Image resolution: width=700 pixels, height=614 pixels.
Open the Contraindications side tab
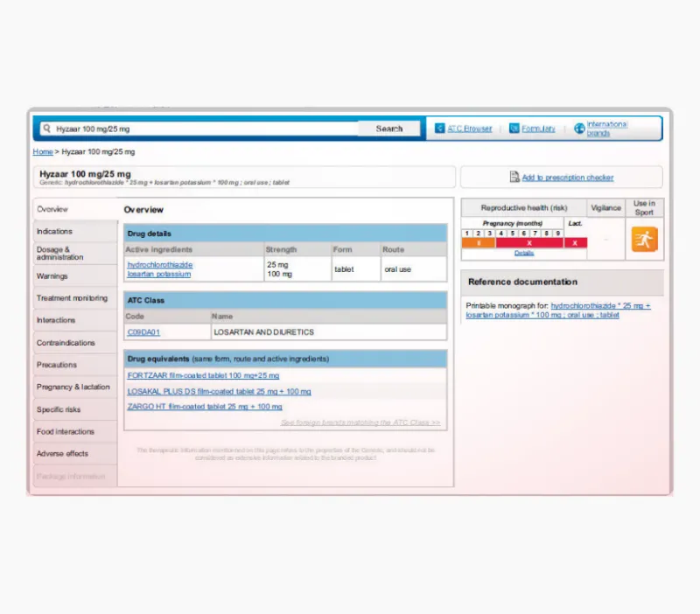click(75, 343)
